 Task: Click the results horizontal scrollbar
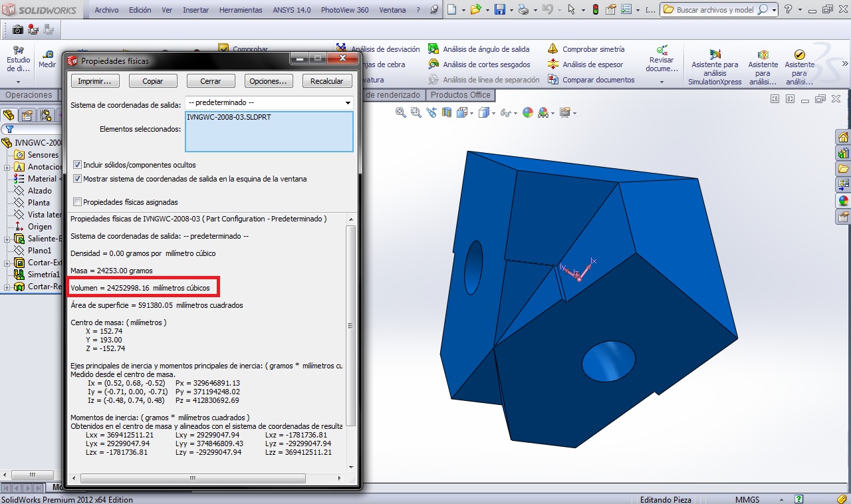tap(193, 478)
